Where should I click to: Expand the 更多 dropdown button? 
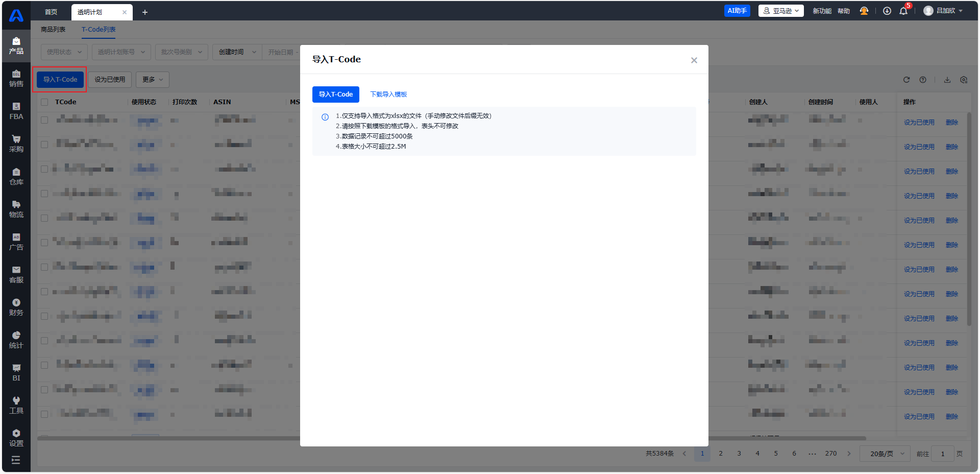coord(152,80)
